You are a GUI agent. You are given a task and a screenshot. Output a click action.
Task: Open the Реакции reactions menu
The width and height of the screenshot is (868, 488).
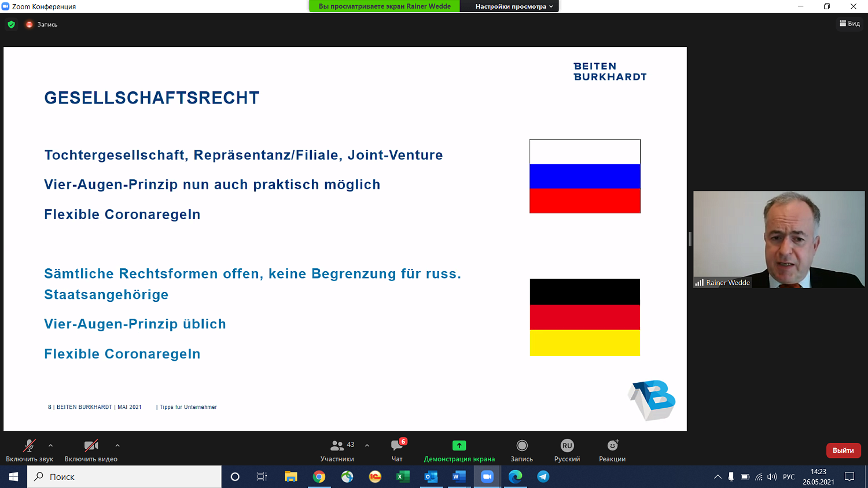[612, 450]
